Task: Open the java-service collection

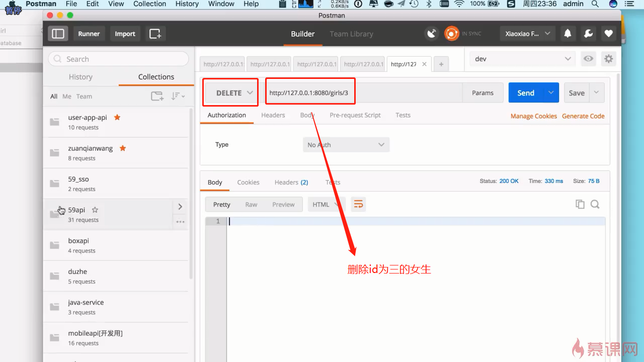Action: coord(116,307)
